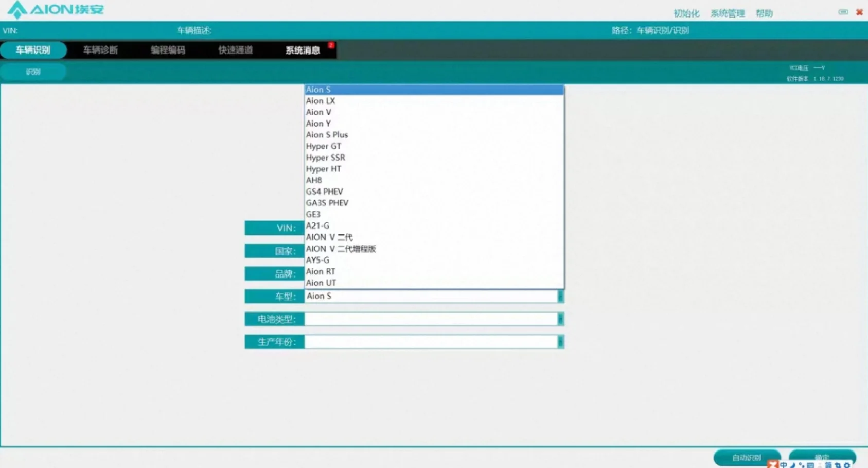The width and height of the screenshot is (868, 468).
Task: Pick GE3 from the model list
Action: 434,214
